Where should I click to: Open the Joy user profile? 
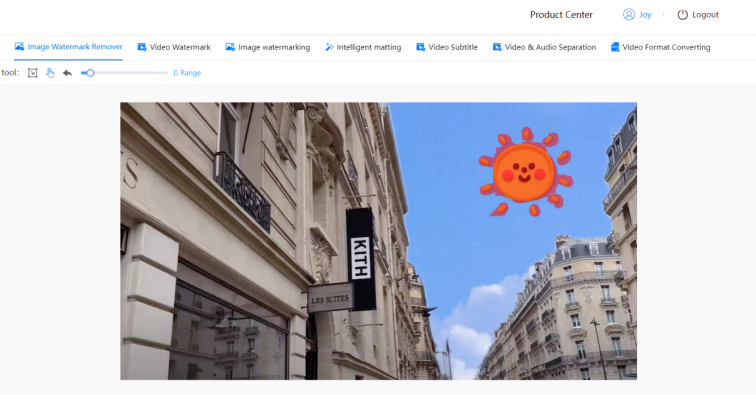pos(637,14)
